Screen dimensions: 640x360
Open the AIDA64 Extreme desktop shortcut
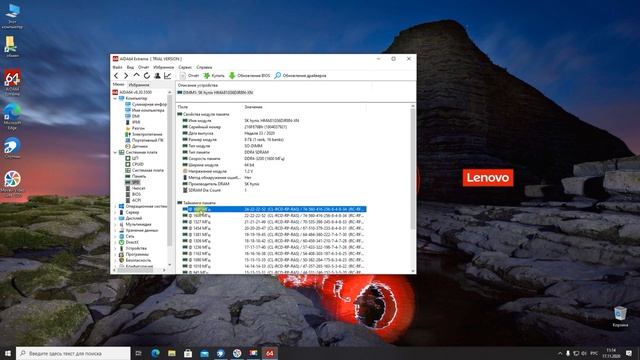(x=12, y=82)
